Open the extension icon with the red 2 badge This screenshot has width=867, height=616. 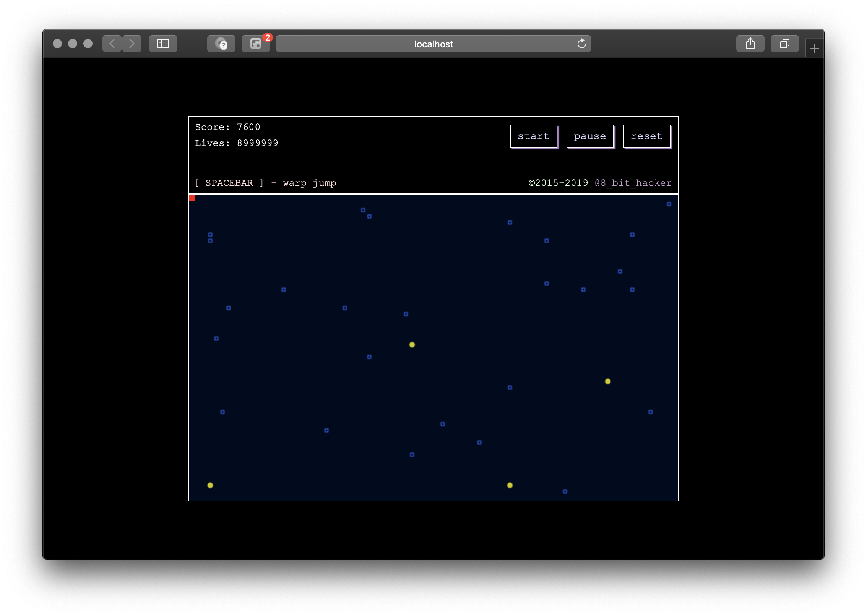pos(256,44)
